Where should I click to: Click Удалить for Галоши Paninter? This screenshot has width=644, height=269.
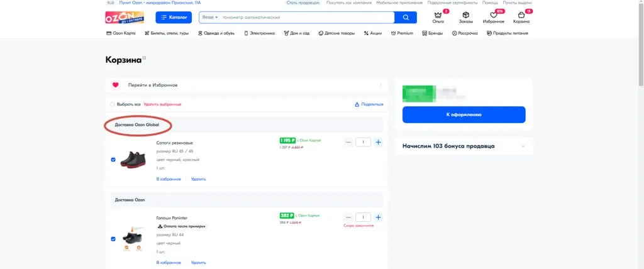point(198,263)
